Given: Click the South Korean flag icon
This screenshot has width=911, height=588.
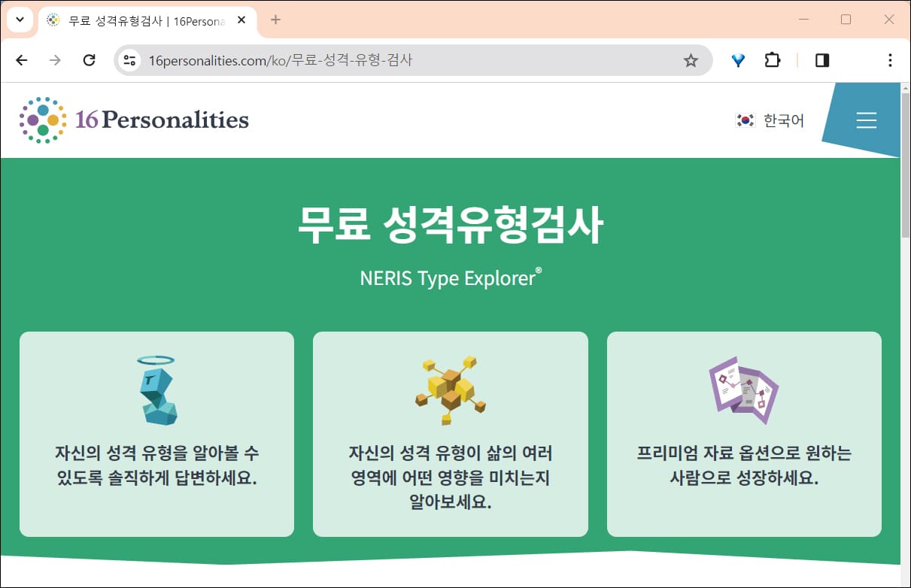Looking at the screenshot, I should click(744, 120).
